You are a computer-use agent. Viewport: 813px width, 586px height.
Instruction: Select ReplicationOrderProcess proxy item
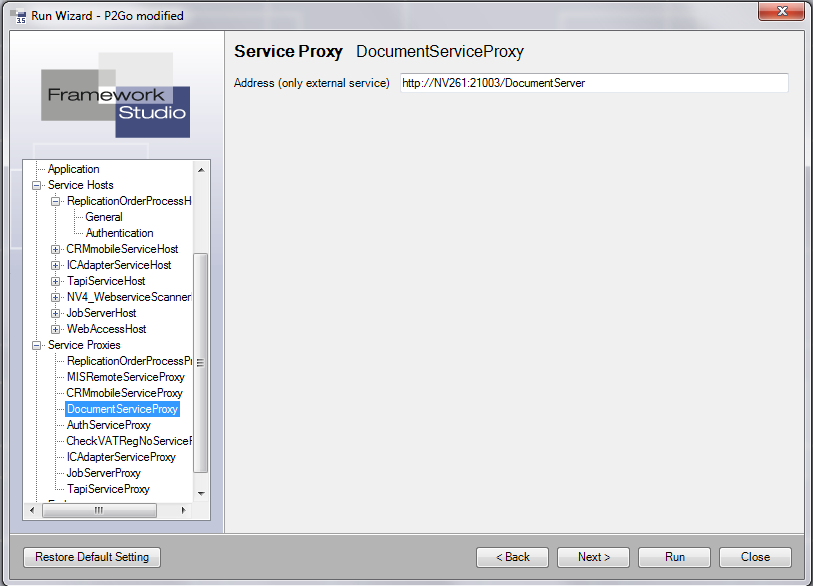point(129,361)
